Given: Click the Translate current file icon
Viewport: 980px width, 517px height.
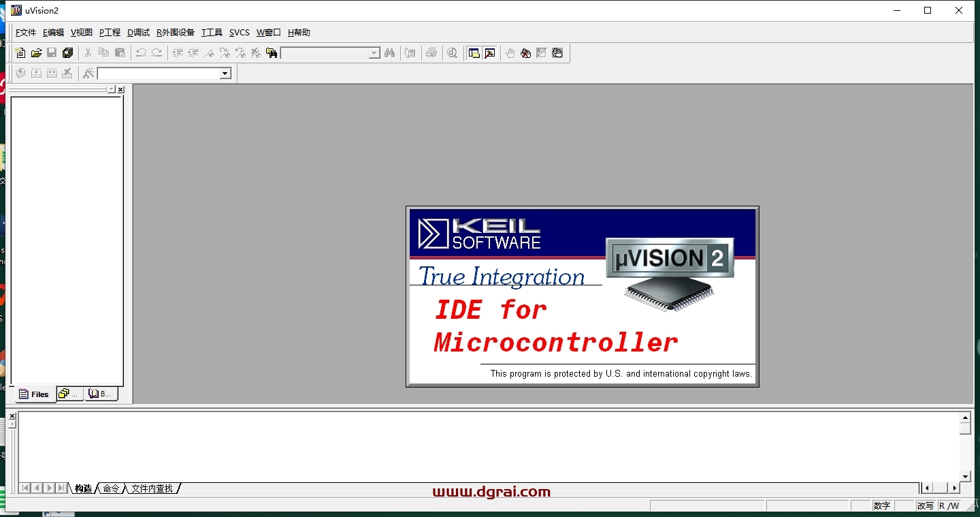Looking at the screenshot, I should pyautogui.click(x=20, y=73).
